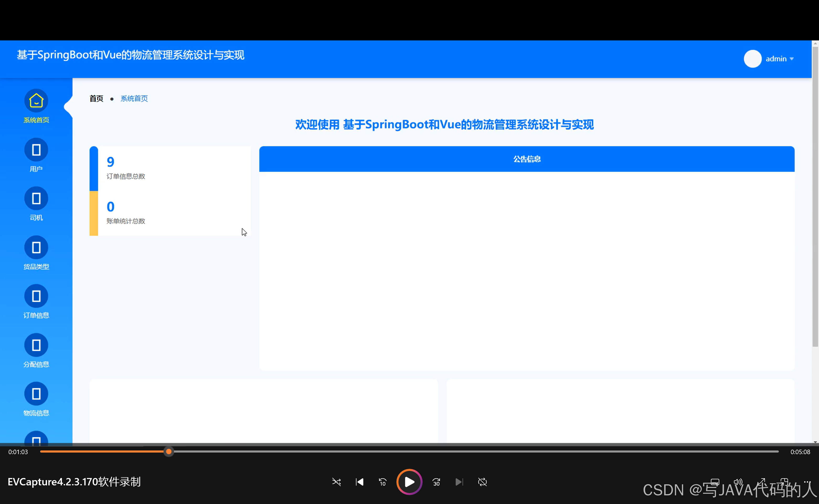Click the 系统首页 breadcrumb link
The image size is (819, 504).
[134, 99]
